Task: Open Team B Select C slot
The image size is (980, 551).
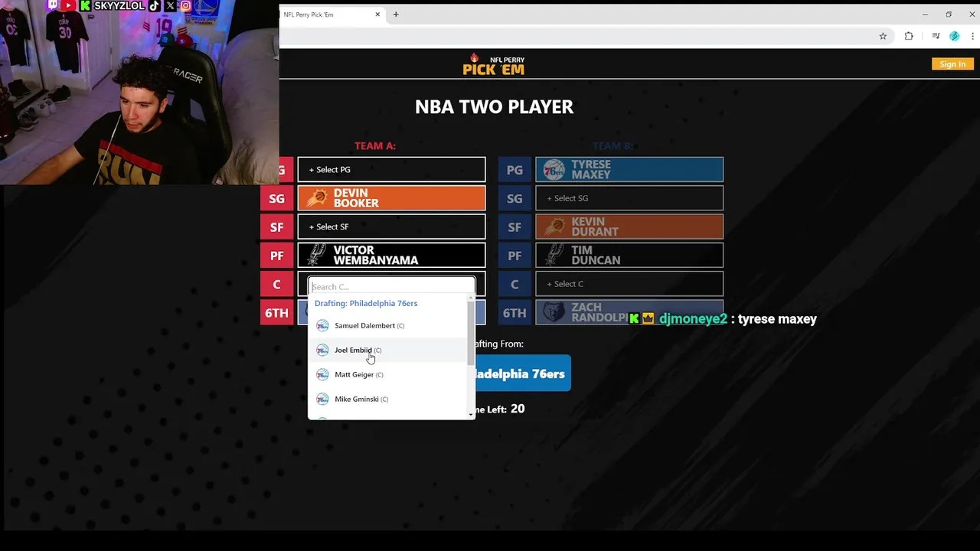Action: click(629, 284)
